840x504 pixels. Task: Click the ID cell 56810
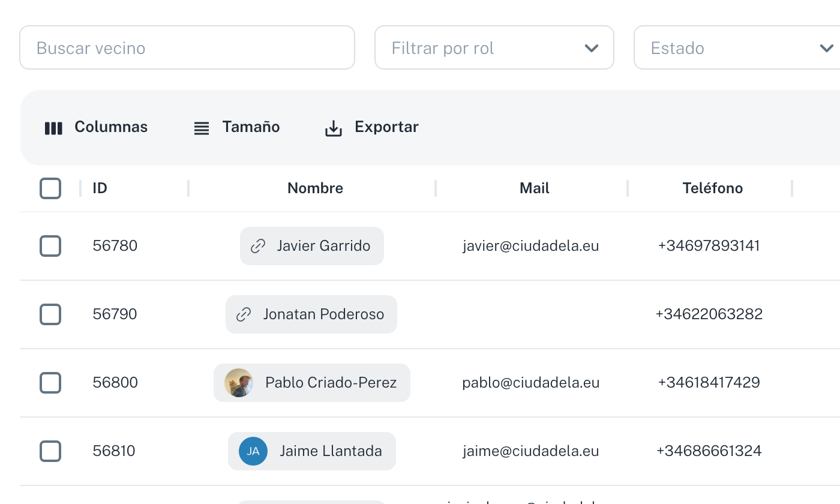click(x=114, y=451)
